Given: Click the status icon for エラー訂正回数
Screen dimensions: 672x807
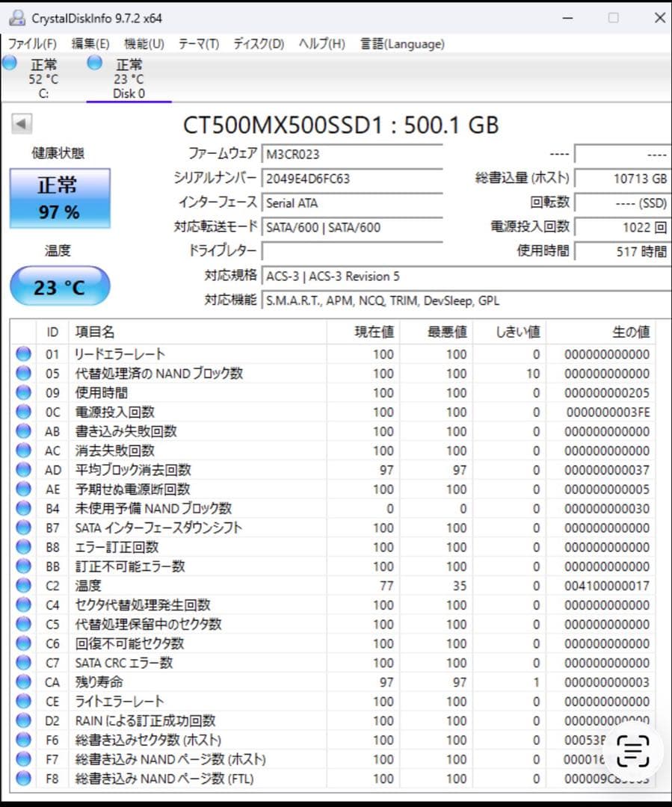Looking at the screenshot, I should click(x=23, y=546).
